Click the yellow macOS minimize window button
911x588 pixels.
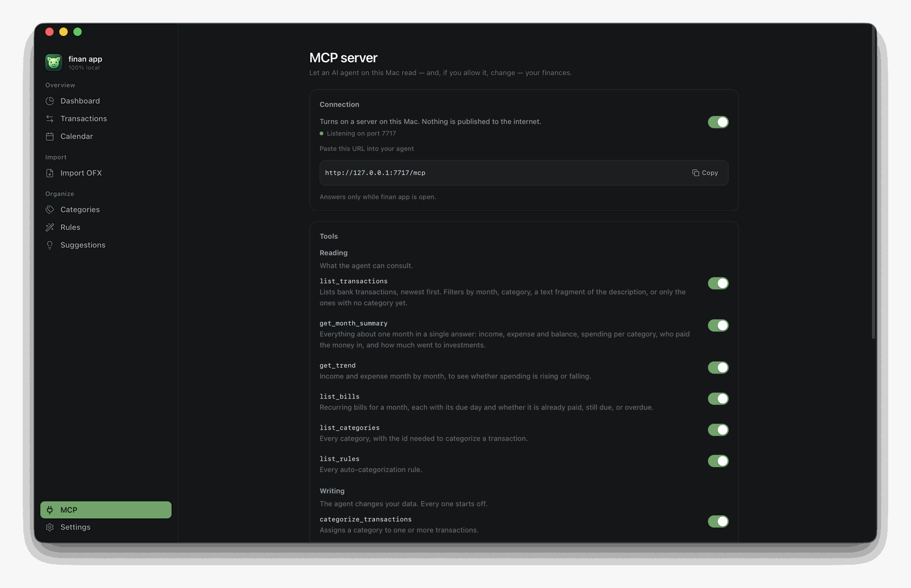(63, 32)
